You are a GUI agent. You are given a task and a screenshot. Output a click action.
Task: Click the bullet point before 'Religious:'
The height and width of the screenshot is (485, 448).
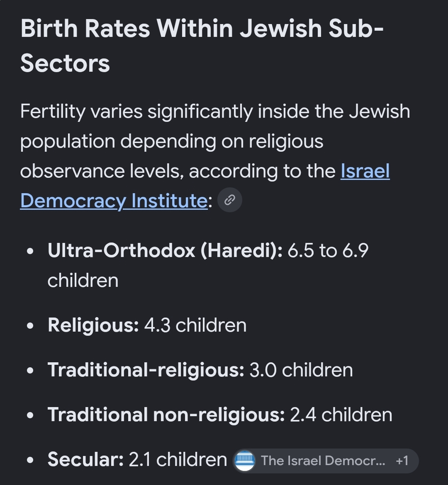(x=30, y=326)
